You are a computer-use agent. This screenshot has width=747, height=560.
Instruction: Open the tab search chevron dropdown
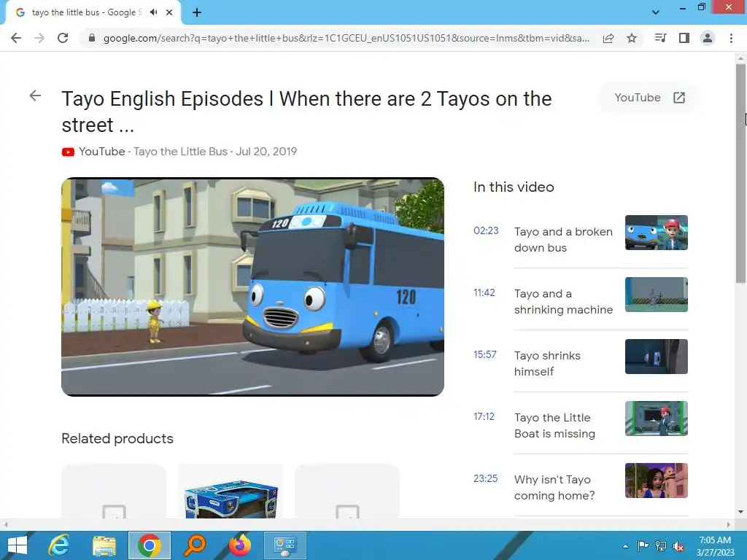click(656, 12)
